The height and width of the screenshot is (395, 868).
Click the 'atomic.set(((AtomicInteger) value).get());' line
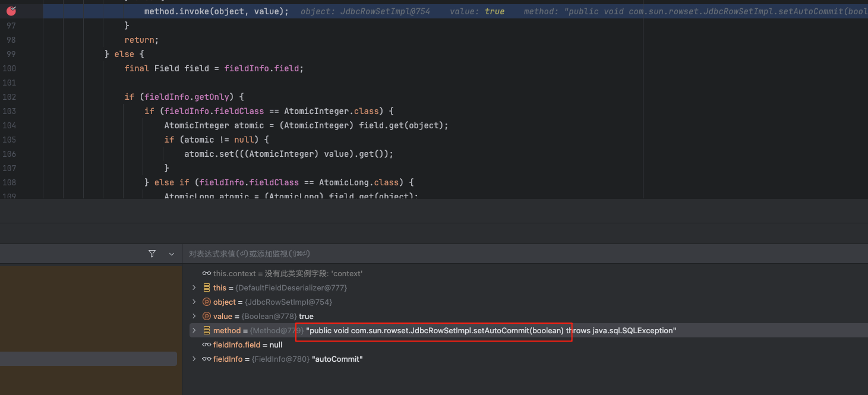click(289, 154)
